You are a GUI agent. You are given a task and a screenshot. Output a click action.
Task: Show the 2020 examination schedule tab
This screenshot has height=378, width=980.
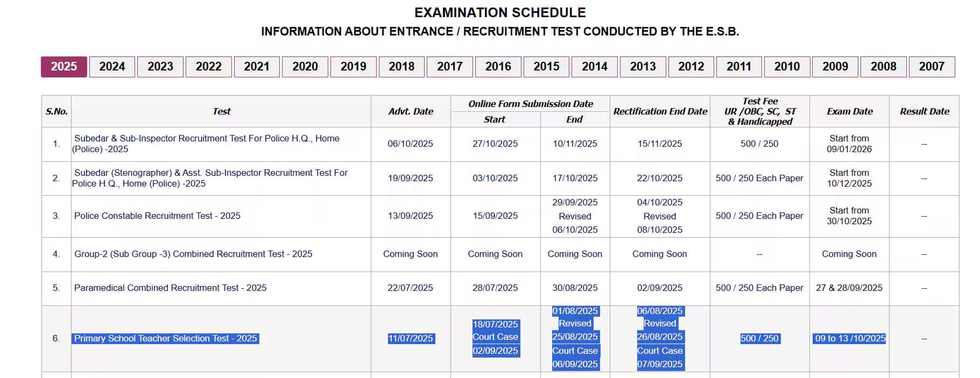305,67
